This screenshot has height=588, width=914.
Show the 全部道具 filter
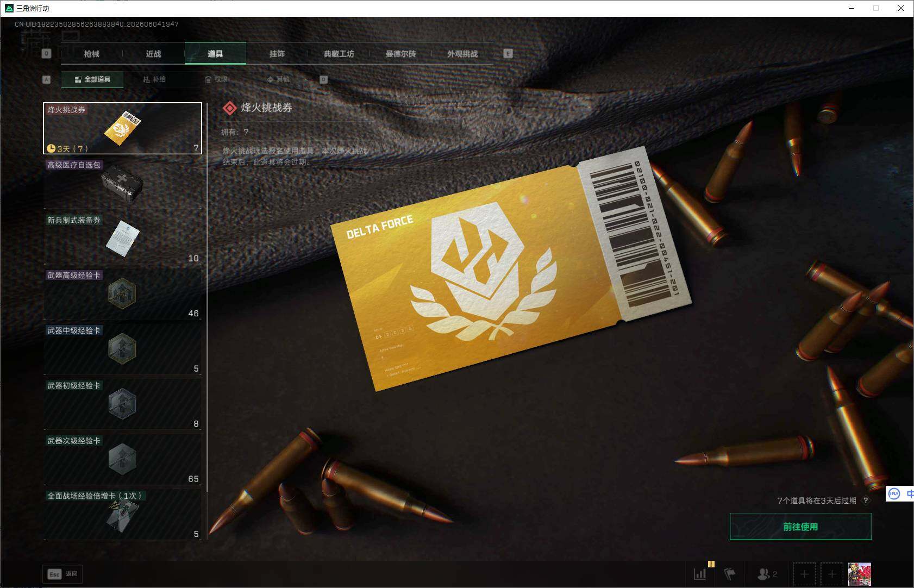click(92, 79)
